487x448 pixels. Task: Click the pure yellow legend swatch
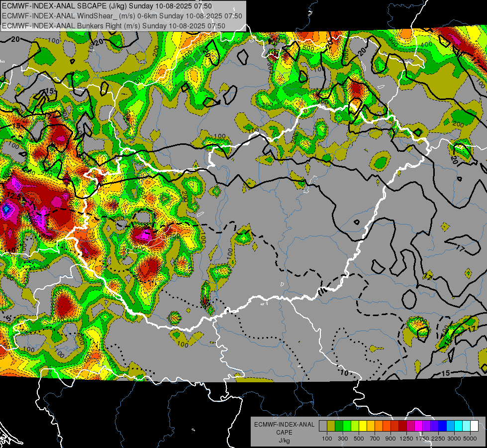pyautogui.click(x=363, y=426)
